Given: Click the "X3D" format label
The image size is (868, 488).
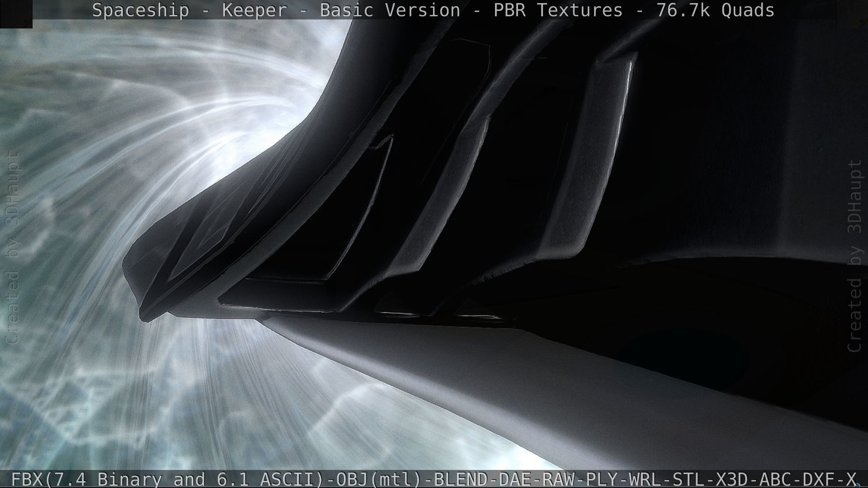Looking at the screenshot, I should click(733, 479).
